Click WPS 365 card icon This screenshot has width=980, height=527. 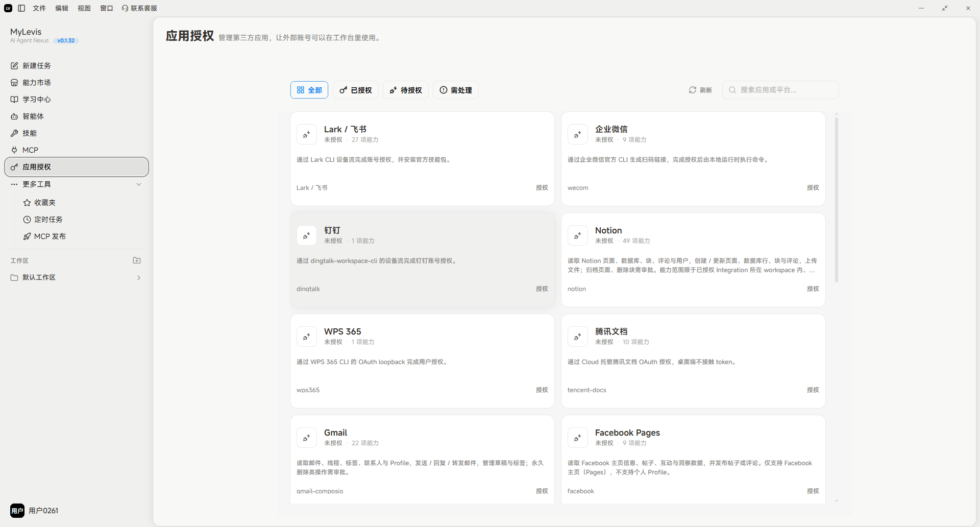307,337
